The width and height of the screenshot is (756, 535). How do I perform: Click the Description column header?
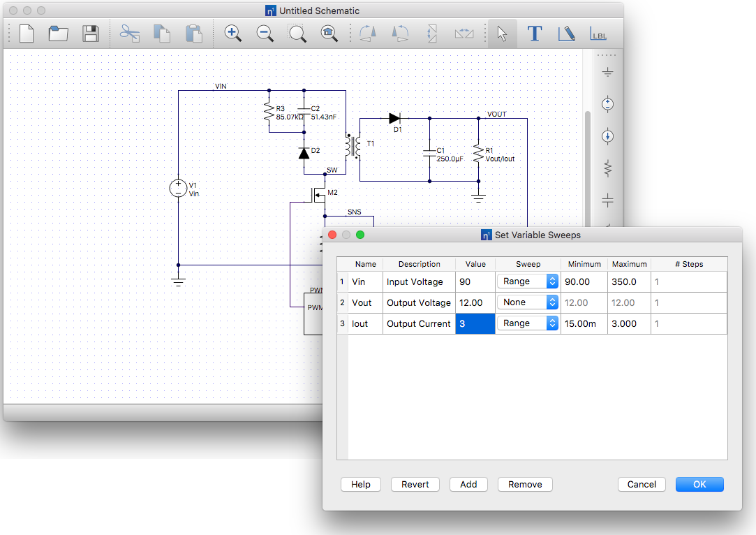(419, 264)
